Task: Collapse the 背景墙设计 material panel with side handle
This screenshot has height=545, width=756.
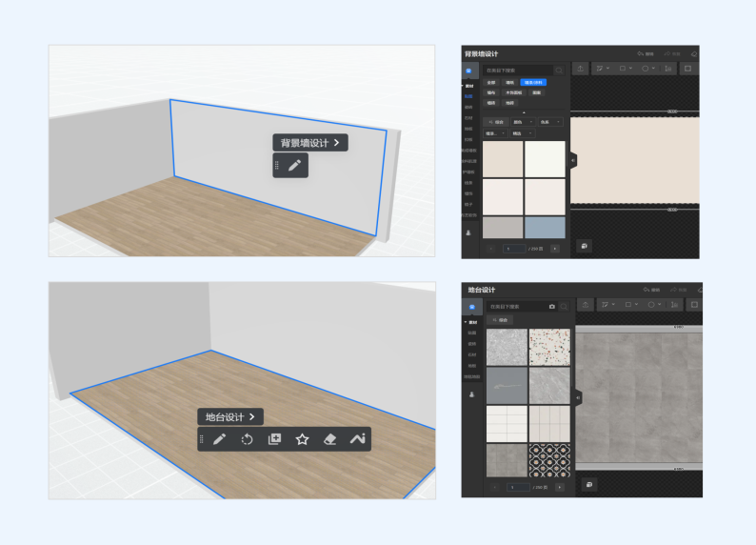Action: point(573,161)
